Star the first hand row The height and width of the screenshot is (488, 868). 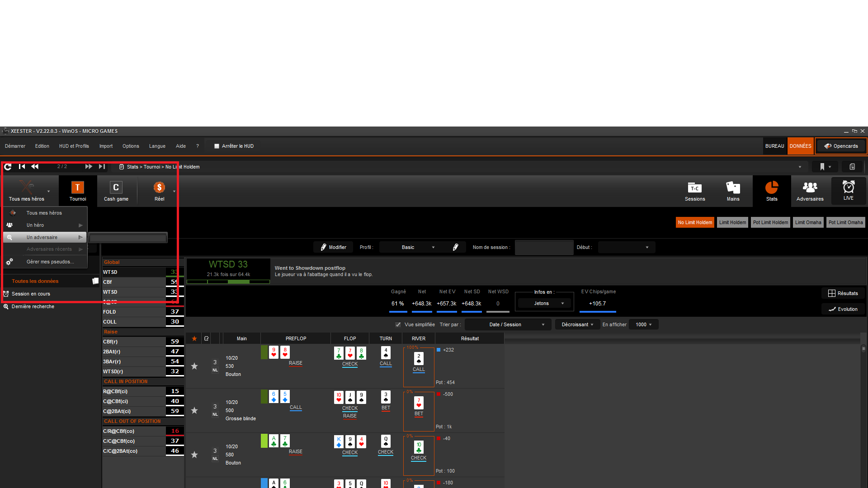[x=194, y=366]
